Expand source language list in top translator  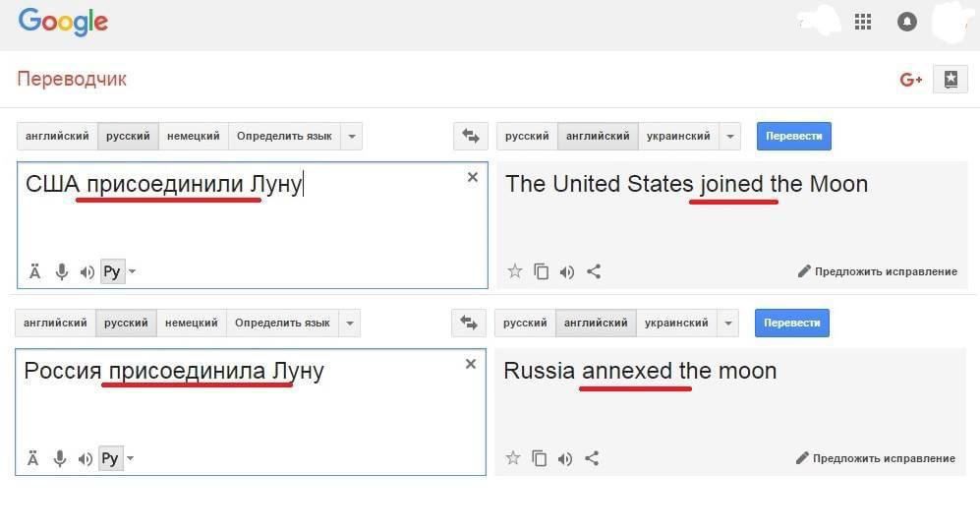[352, 136]
